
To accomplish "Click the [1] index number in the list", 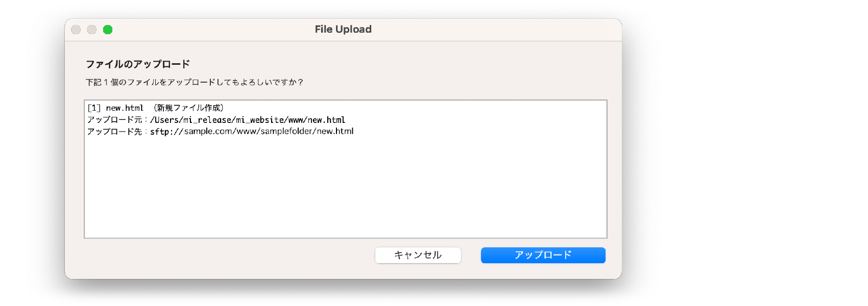I will pyautogui.click(x=94, y=108).
